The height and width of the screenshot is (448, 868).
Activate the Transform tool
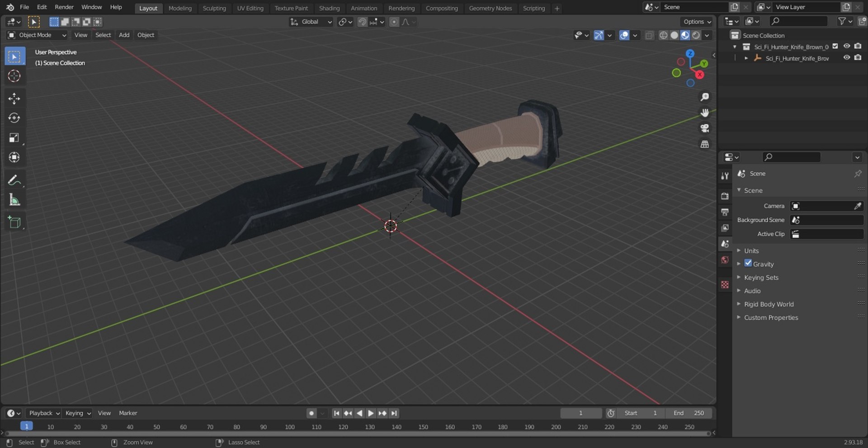click(x=14, y=157)
